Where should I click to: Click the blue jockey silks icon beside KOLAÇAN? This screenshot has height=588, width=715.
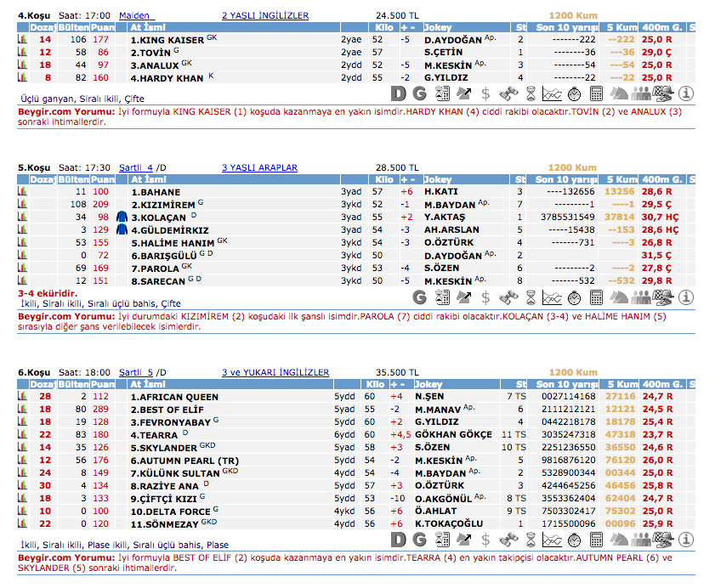coord(121,218)
